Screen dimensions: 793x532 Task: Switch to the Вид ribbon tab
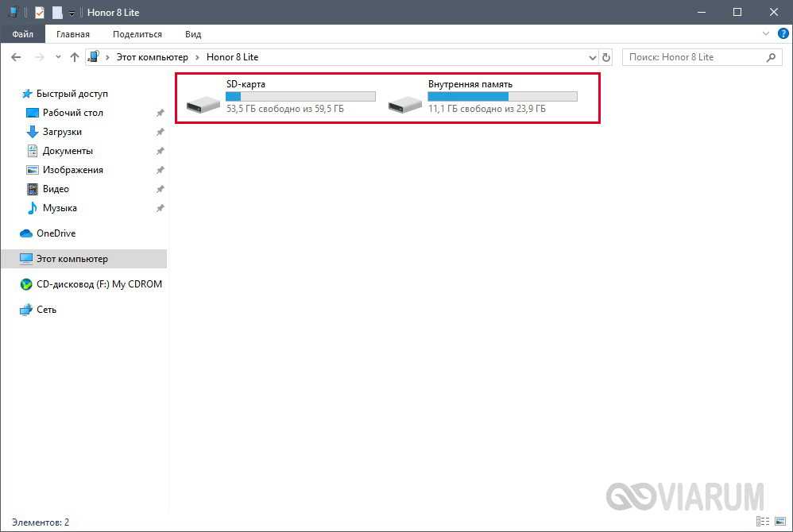click(193, 34)
